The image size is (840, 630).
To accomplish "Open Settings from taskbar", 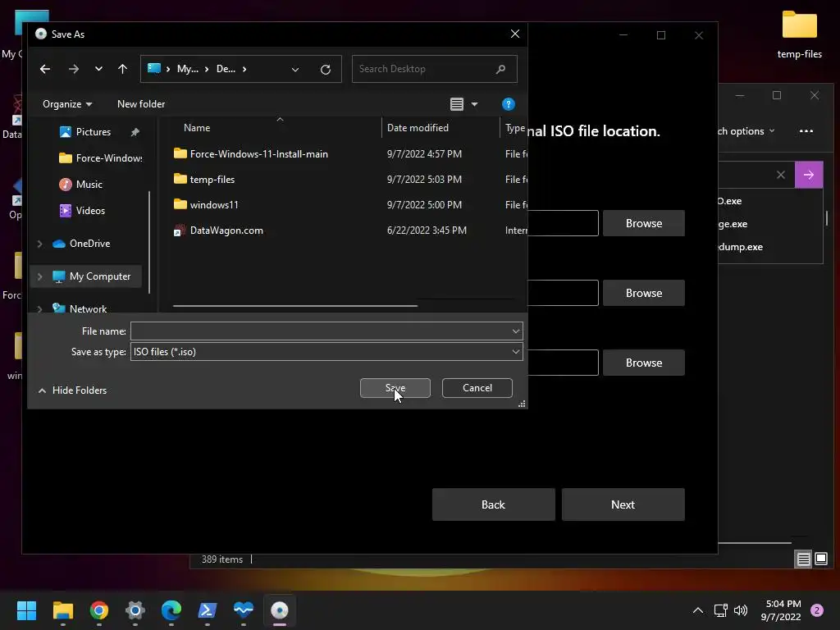I will 135,610.
